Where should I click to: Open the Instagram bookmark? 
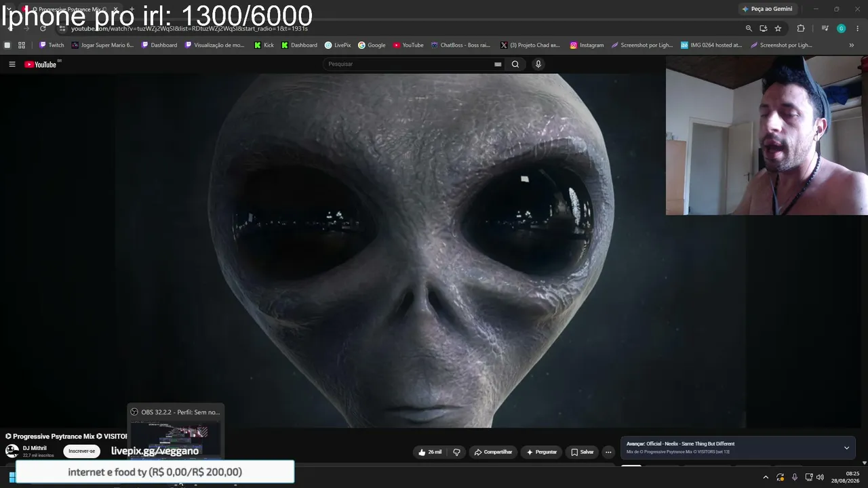(x=587, y=45)
